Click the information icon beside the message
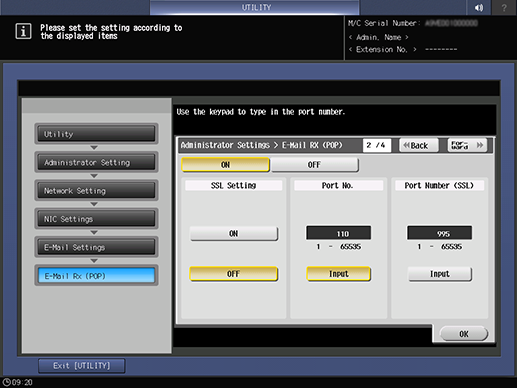The width and height of the screenshot is (517, 388). coord(23,31)
